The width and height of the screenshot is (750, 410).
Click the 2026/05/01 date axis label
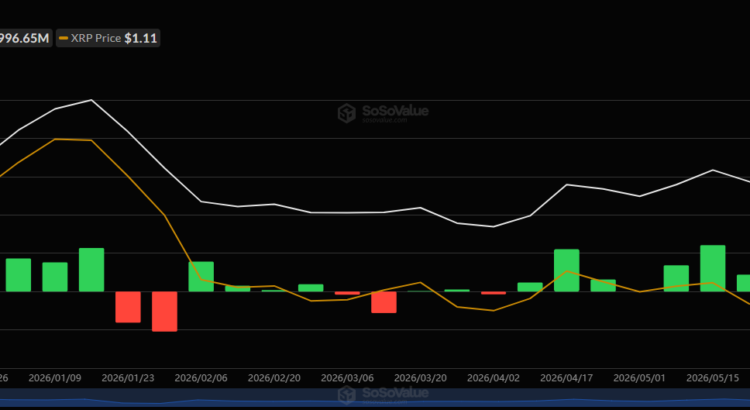(x=640, y=378)
